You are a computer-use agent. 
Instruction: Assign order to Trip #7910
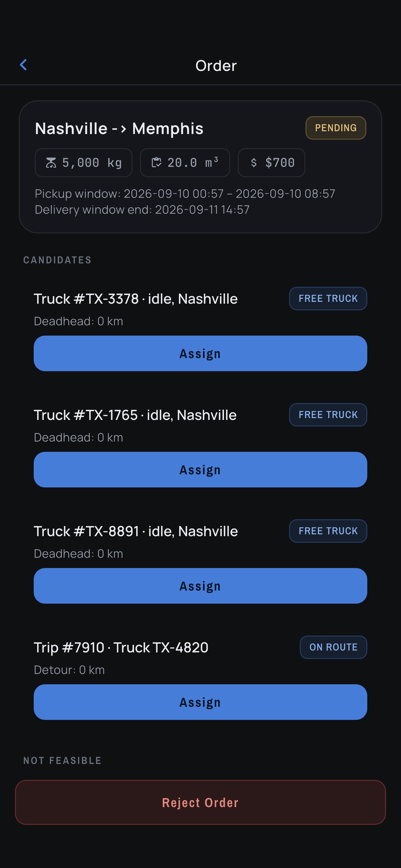coord(200,702)
